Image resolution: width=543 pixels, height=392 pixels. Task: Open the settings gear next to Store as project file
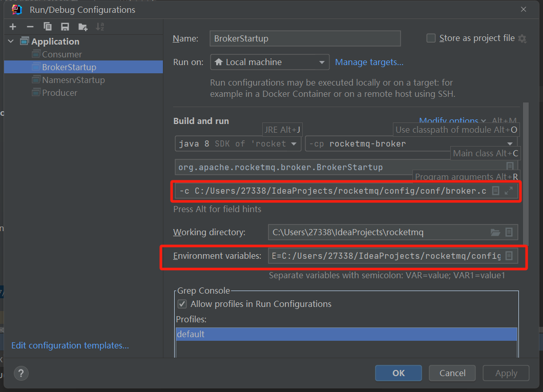(x=522, y=39)
